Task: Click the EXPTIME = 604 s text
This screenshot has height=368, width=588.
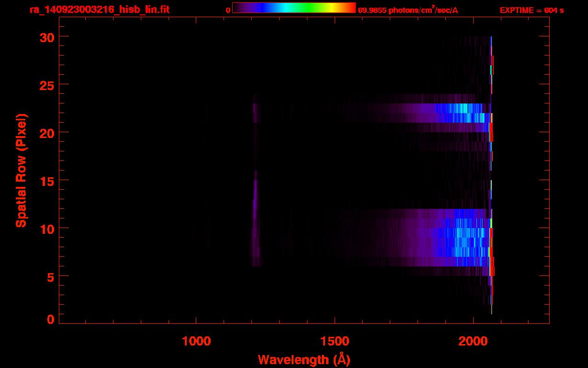Action: [x=531, y=10]
